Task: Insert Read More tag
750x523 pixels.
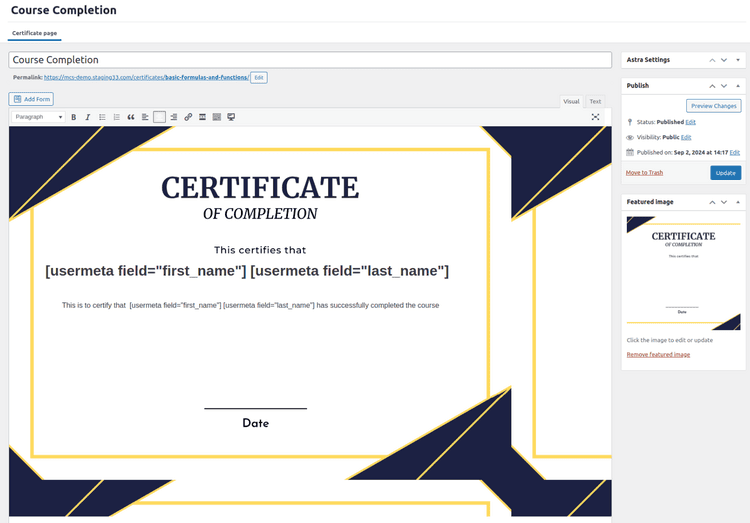Action: 203,117
